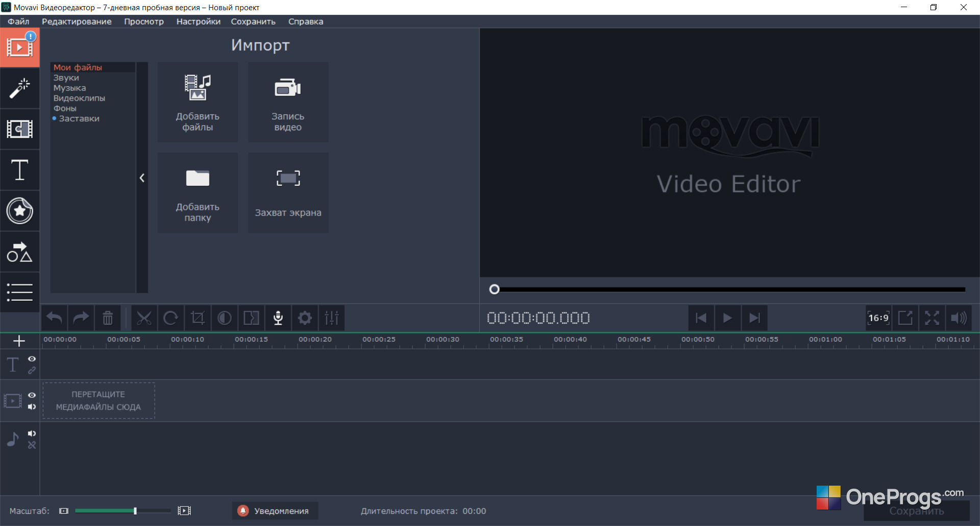980x526 pixels.
Task: Click the Add files icon tile
Action: [x=198, y=102]
